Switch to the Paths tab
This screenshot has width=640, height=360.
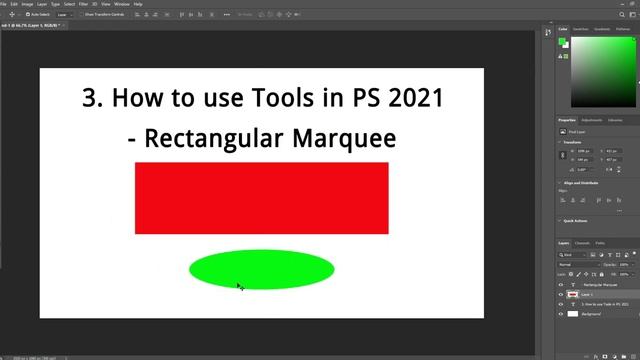click(x=600, y=243)
